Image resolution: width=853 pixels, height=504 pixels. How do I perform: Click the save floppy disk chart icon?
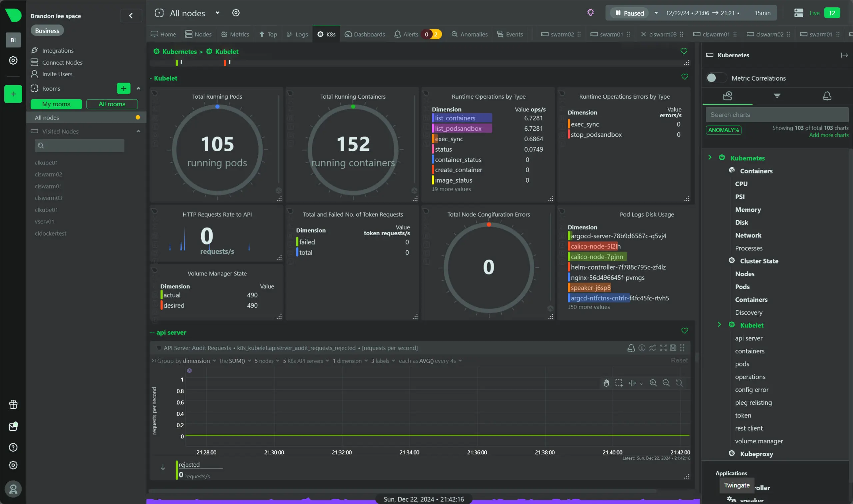[x=673, y=348]
